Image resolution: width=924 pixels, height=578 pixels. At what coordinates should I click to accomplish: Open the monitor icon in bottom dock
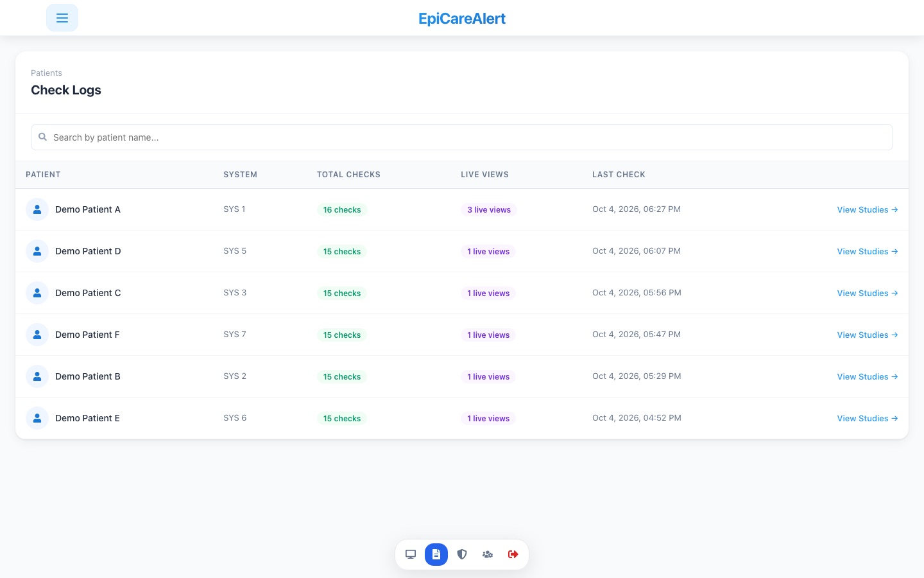[411, 554]
